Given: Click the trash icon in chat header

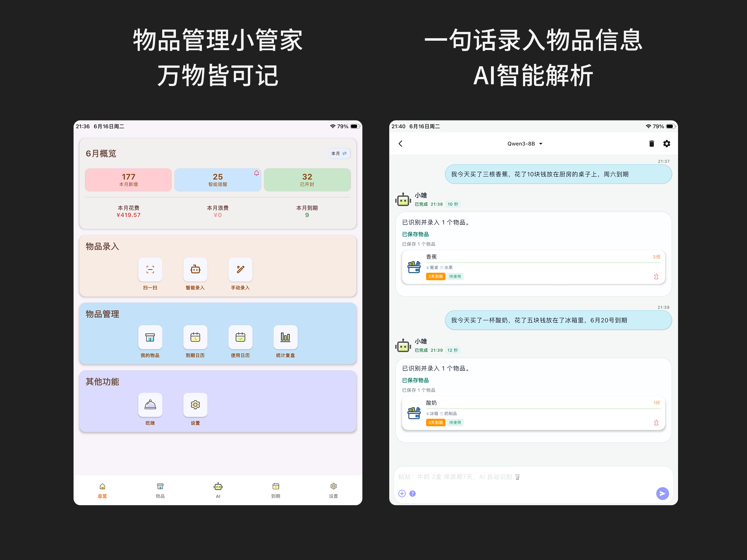Looking at the screenshot, I should [x=651, y=144].
